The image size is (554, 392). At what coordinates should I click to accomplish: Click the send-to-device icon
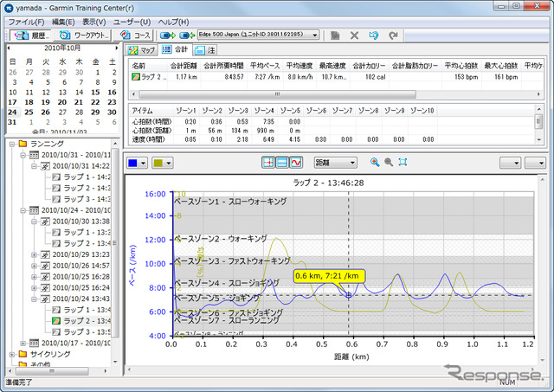[168, 35]
